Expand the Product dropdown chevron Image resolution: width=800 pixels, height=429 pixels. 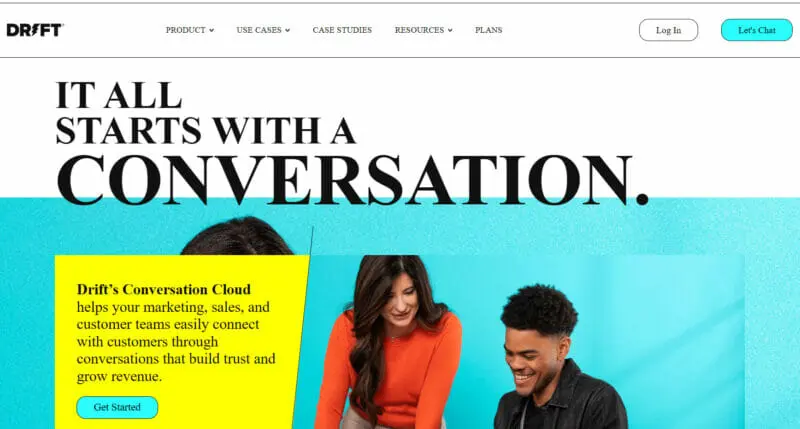(x=211, y=31)
